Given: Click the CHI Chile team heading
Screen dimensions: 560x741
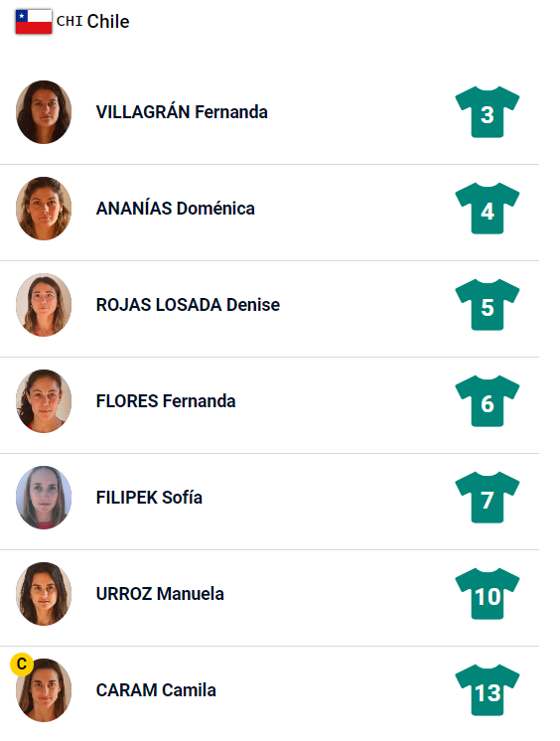Looking at the screenshot, I should coord(92,21).
